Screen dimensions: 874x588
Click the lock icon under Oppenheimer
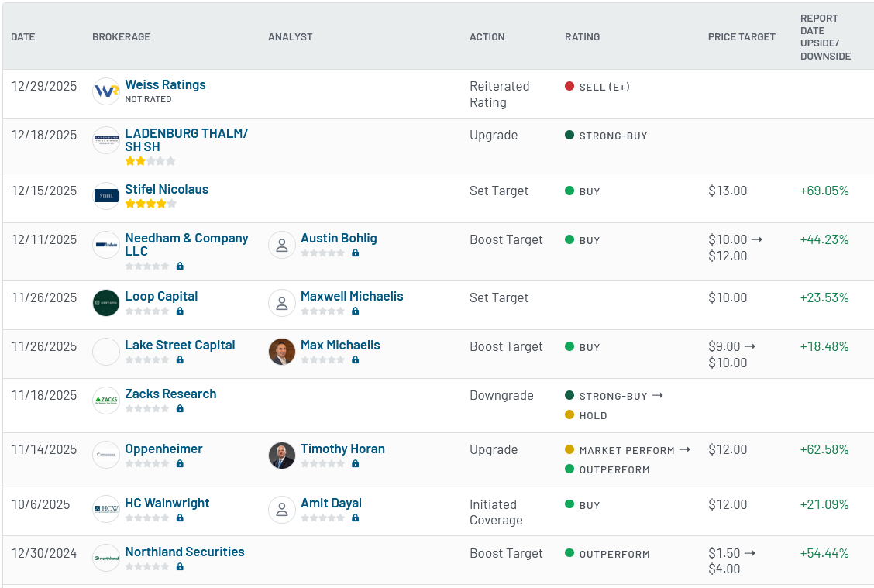(x=180, y=463)
